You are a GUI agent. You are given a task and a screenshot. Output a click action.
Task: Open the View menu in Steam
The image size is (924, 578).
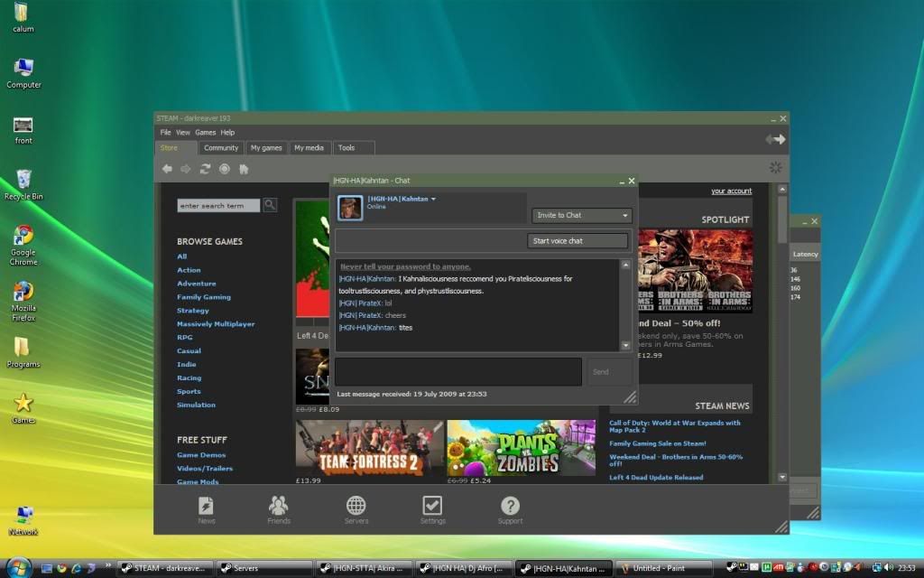182,133
